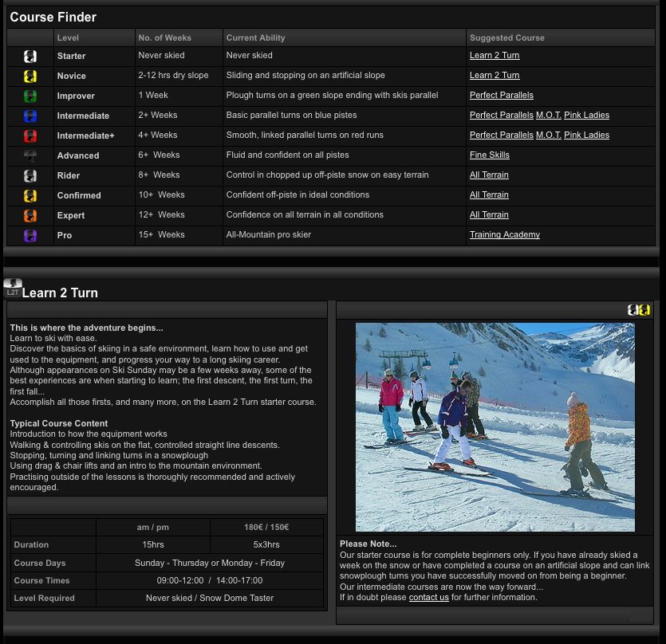Click the skiing lesson photo
The height and width of the screenshot is (644, 666).
click(x=495, y=426)
